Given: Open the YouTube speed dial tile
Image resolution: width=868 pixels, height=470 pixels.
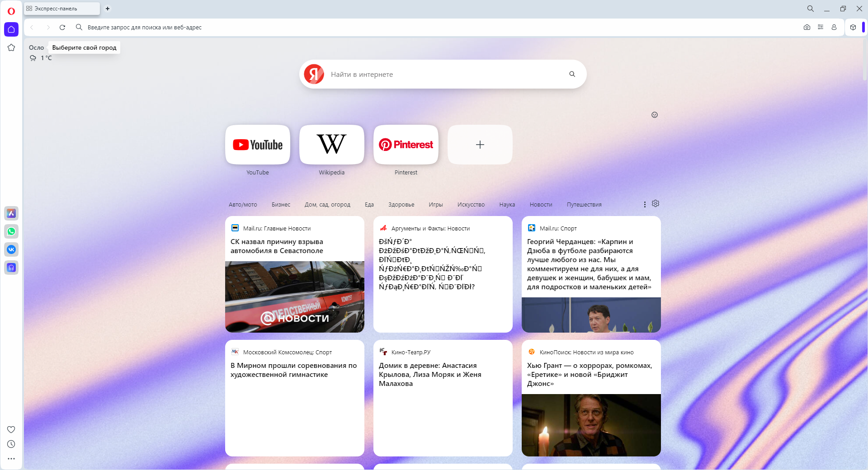Looking at the screenshot, I should 258,145.
